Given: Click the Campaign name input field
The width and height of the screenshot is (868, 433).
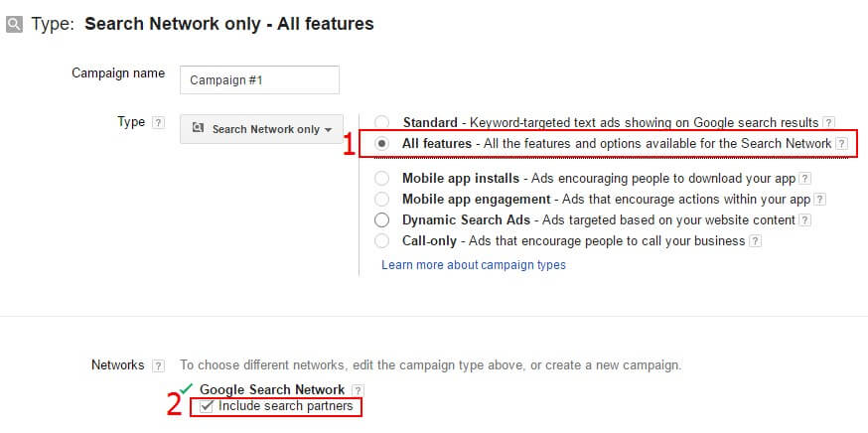Looking at the screenshot, I should pyautogui.click(x=259, y=79).
